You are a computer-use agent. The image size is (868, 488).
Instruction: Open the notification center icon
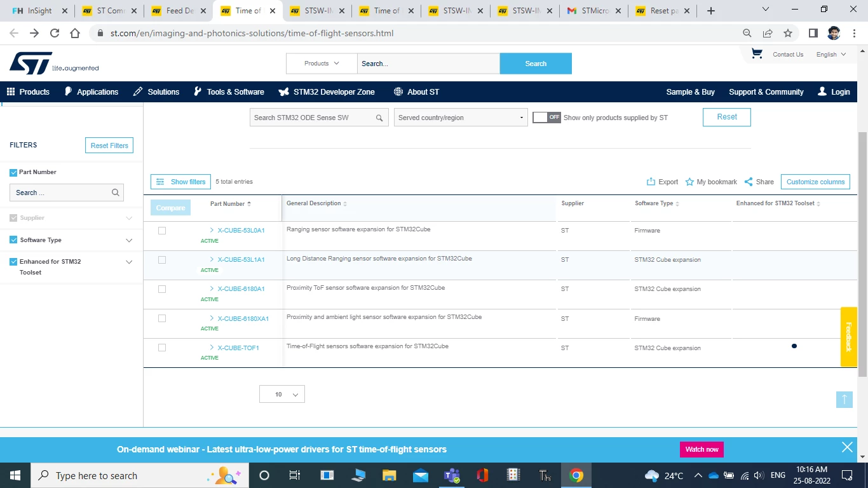(x=847, y=475)
